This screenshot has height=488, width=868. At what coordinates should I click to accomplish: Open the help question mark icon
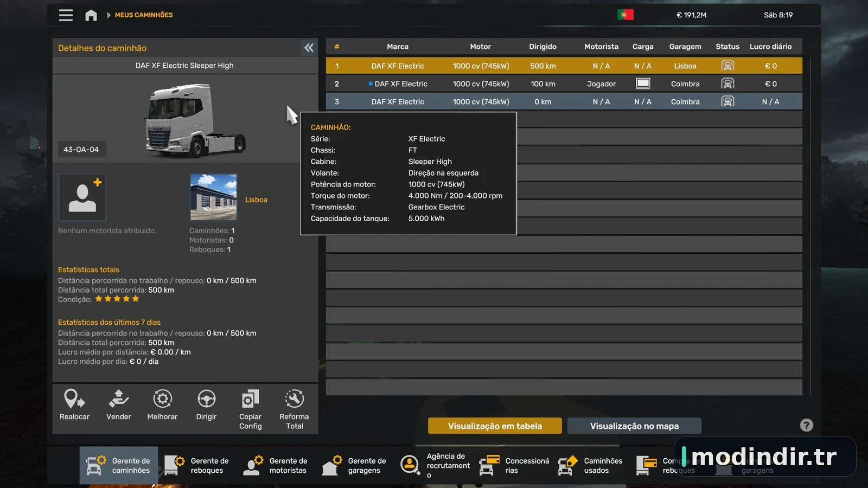pos(807,426)
